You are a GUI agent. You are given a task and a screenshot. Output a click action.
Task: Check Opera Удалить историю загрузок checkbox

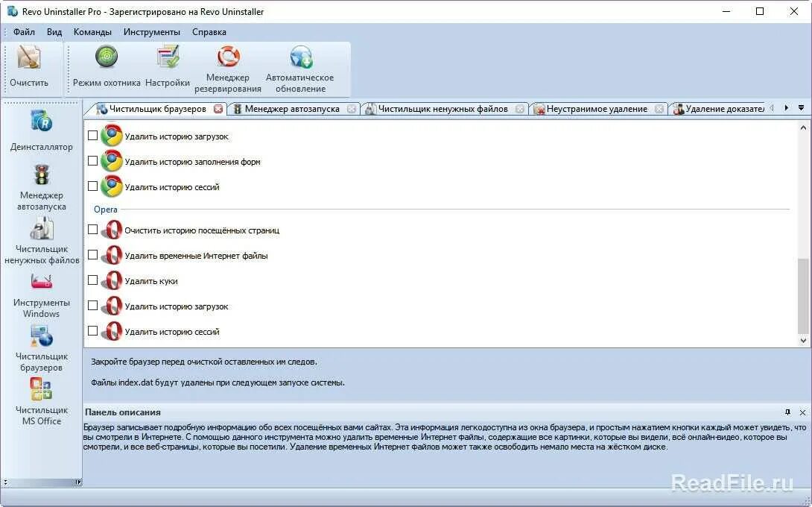[x=92, y=306]
